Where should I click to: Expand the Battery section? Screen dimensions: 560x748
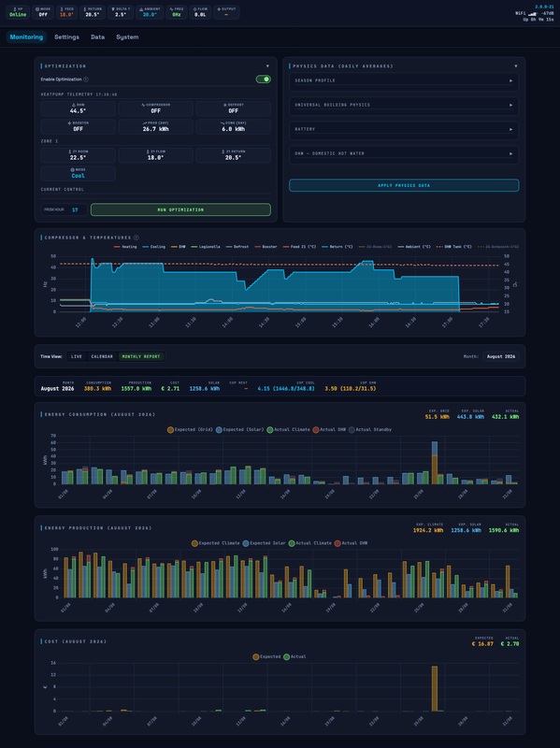pyautogui.click(x=404, y=129)
